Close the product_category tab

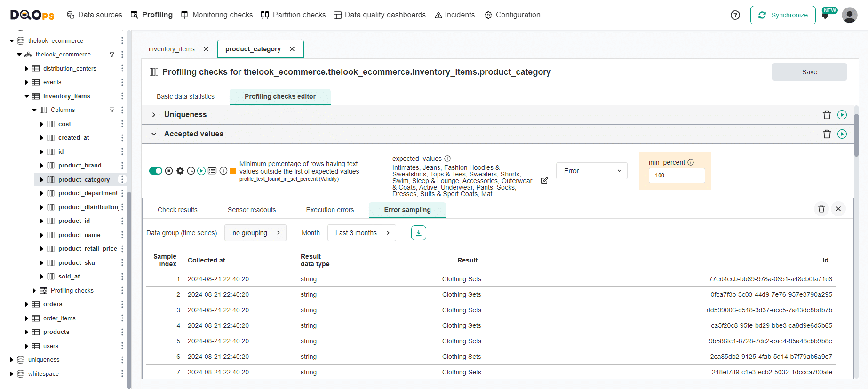[292, 49]
